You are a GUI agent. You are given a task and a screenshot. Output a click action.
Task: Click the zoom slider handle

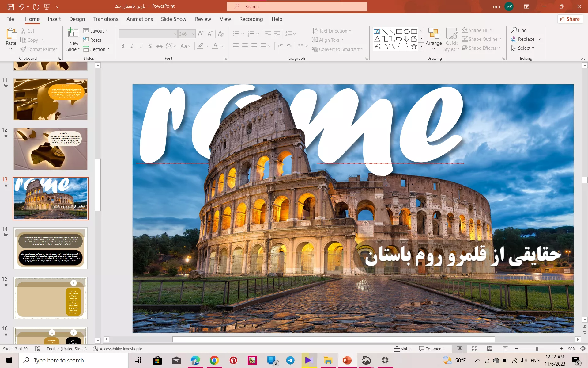[x=537, y=349]
